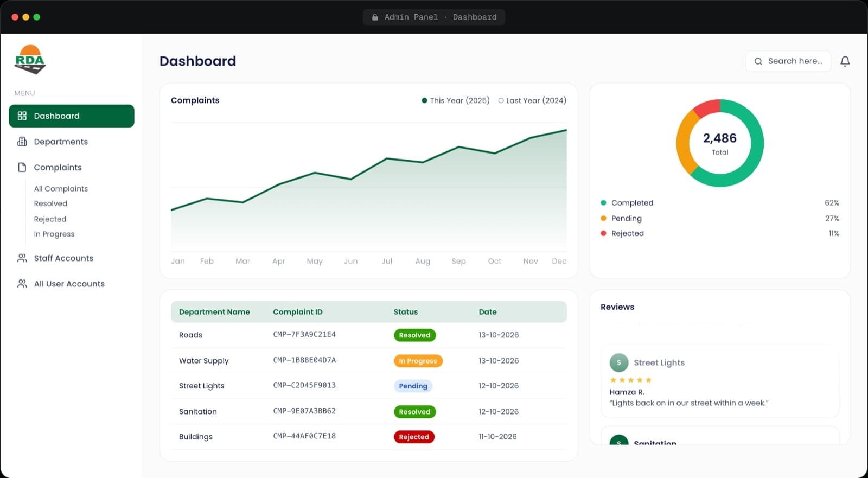Click the Complaints document icon
This screenshot has width=868, height=478.
pyautogui.click(x=22, y=167)
